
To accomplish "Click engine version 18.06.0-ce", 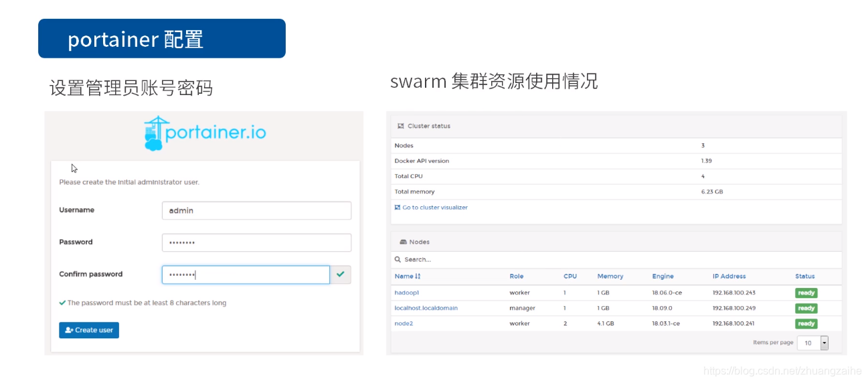I will (667, 293).
